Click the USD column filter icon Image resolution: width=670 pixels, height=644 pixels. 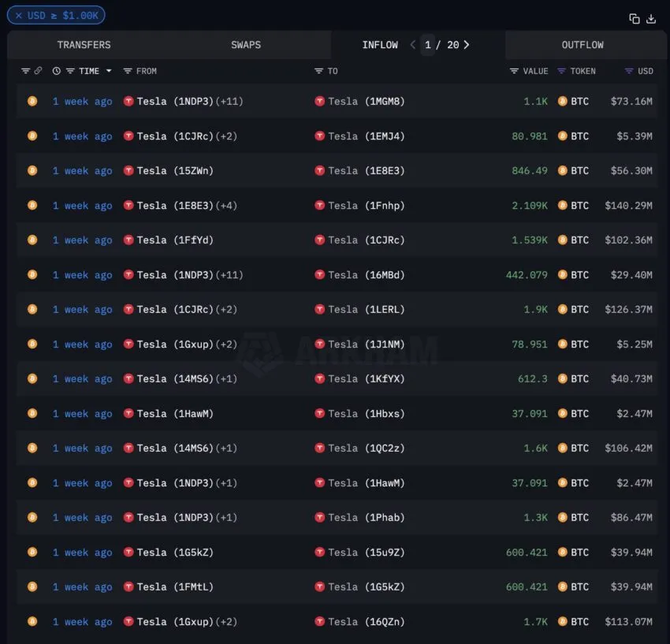click(629, 71)
